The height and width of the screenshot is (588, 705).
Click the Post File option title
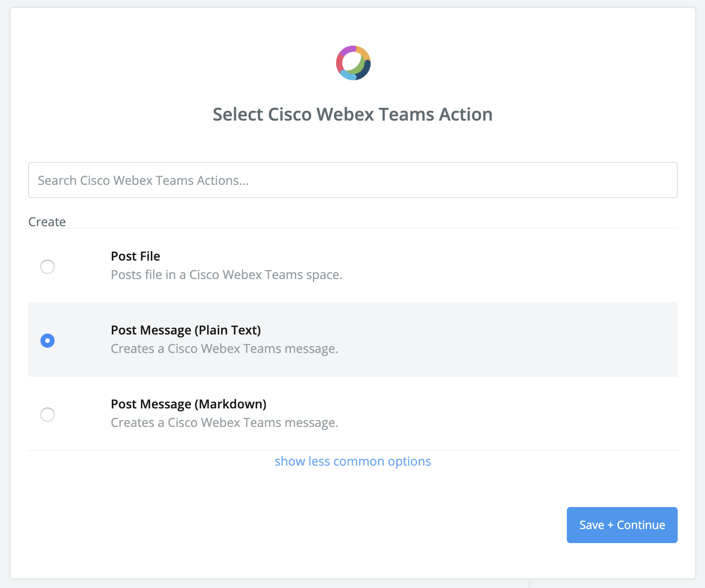136,256
